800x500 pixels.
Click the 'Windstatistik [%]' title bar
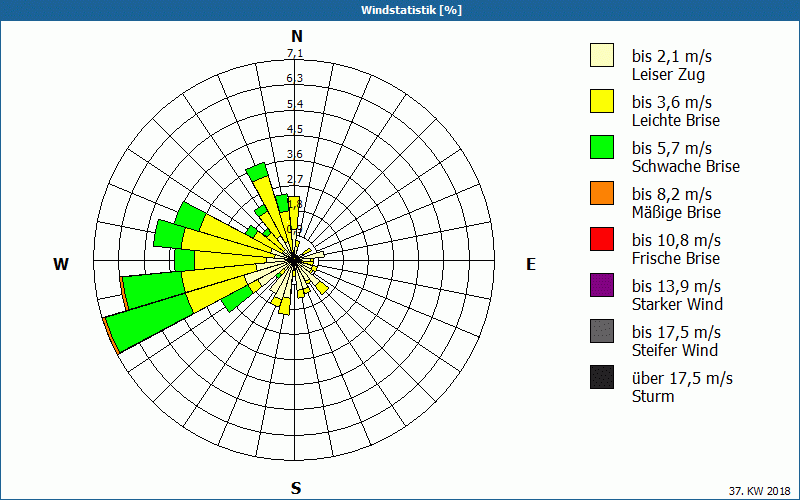(400, 10)
